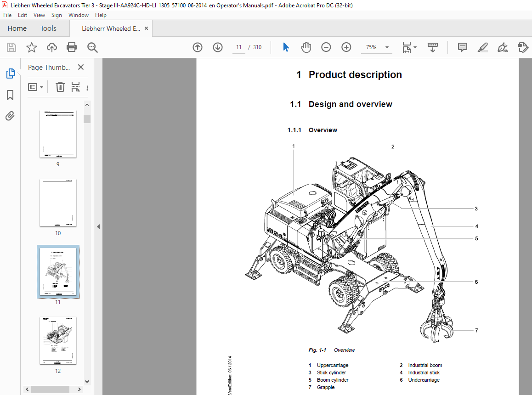Click the print pages thumbnail toolbar icon
This screenshot has width=532, height=395.
(x=75, y=87)
